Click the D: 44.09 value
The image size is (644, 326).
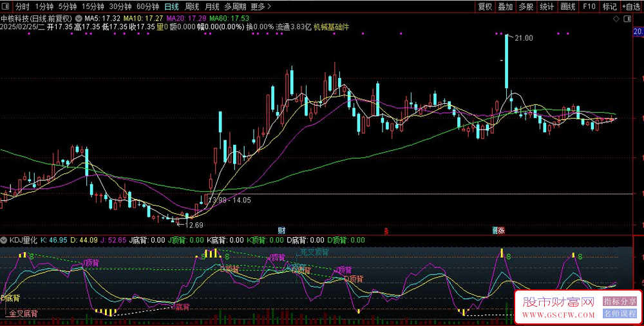[84, 240]
